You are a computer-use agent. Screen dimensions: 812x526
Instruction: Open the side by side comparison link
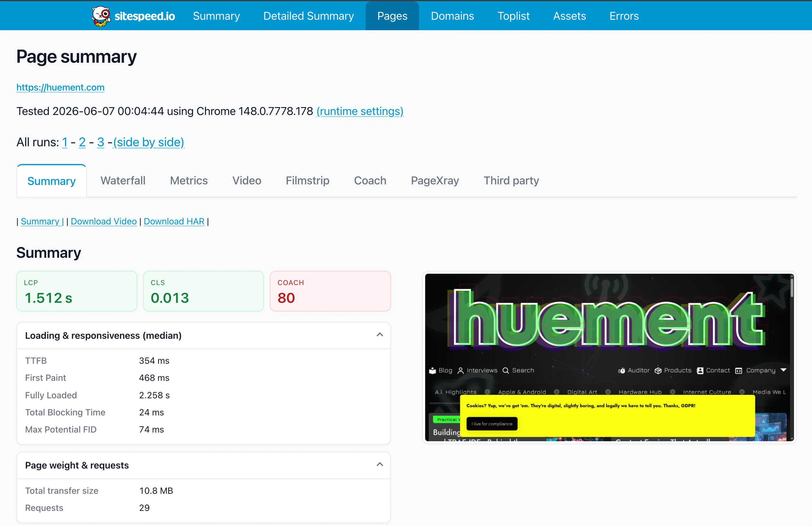[x=148, y=142]
